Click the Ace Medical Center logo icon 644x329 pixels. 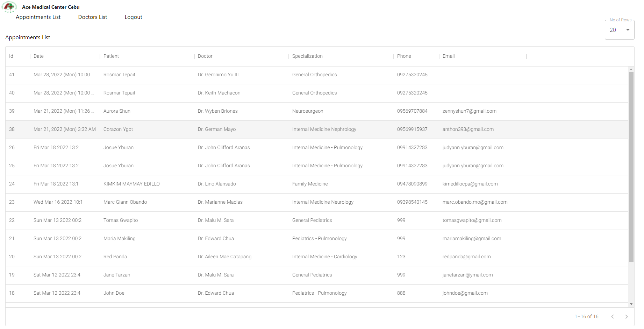[9, 7]
